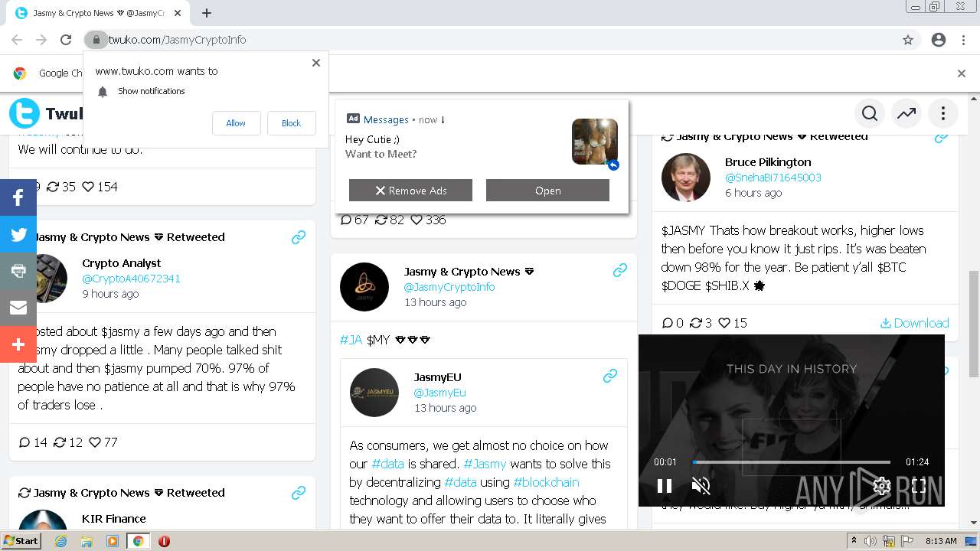Click Jasmy & Crypto News orange logo avatar
The width and height of the screenshot is (980, 551).
point(364,287)
